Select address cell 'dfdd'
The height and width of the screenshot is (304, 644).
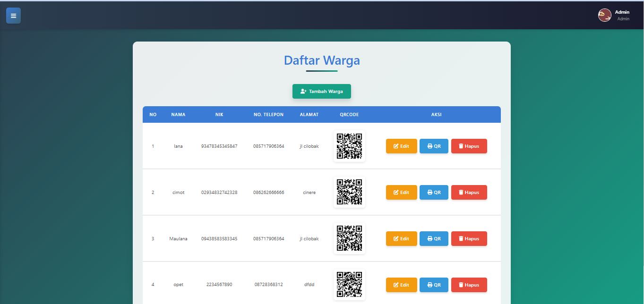(x=309, y=285)
